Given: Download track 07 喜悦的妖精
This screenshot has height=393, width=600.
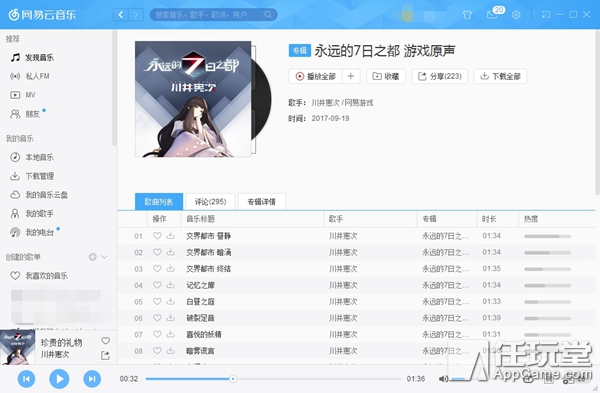Looking at the screenshot, I should (171, 334).
